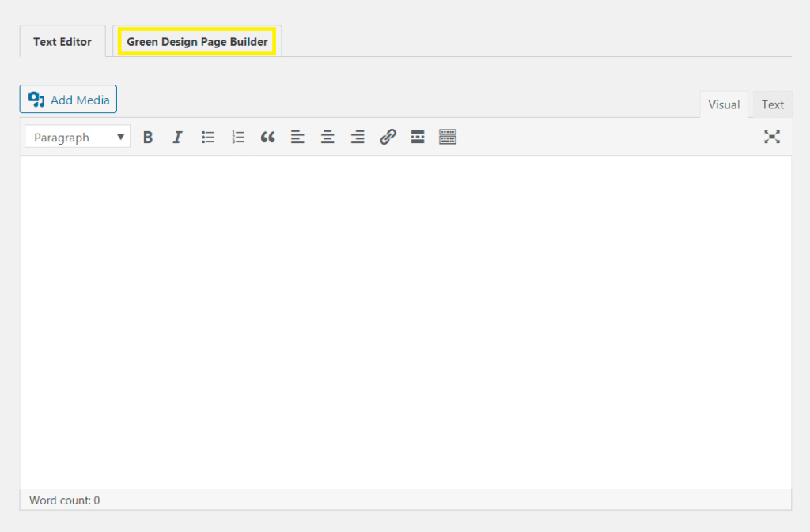Switch to the Green Design Page Builder tab
The height and width of the screenshot is (532, 810).
click(196, 40)
